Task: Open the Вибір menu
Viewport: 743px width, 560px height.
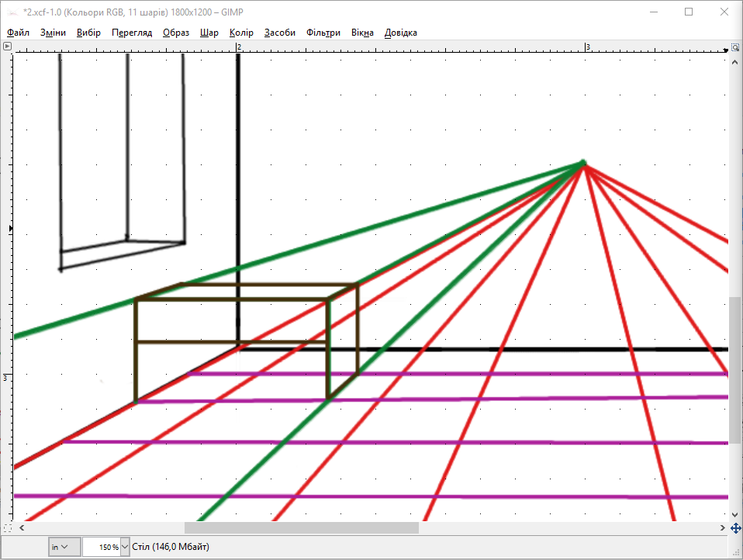Action: (88, 33)
